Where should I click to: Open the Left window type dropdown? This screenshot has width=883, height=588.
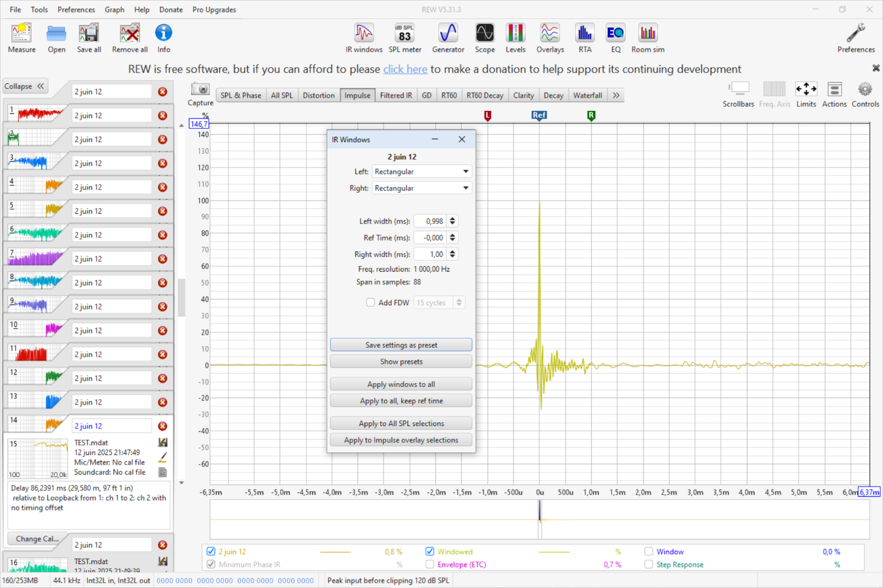click(x=421, y=171)
